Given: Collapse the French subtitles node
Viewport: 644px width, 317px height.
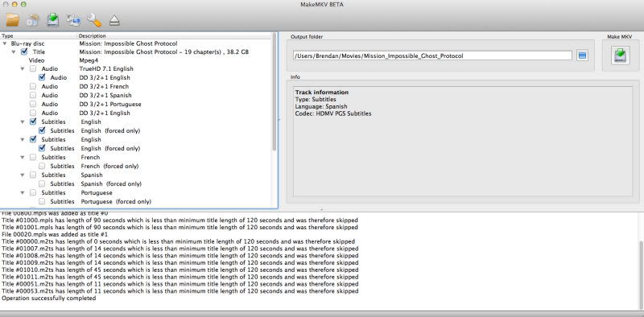Looking at the screenshot, I should [23, 157].
